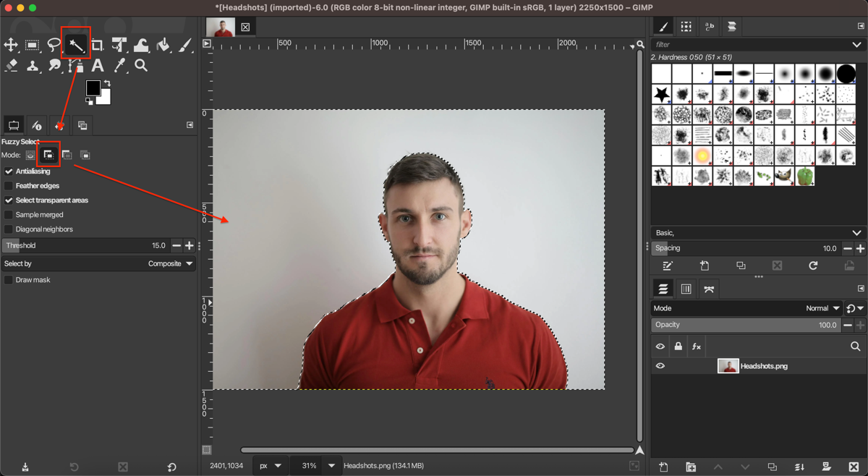Click the black foreground color swatch

click(93, 88)
